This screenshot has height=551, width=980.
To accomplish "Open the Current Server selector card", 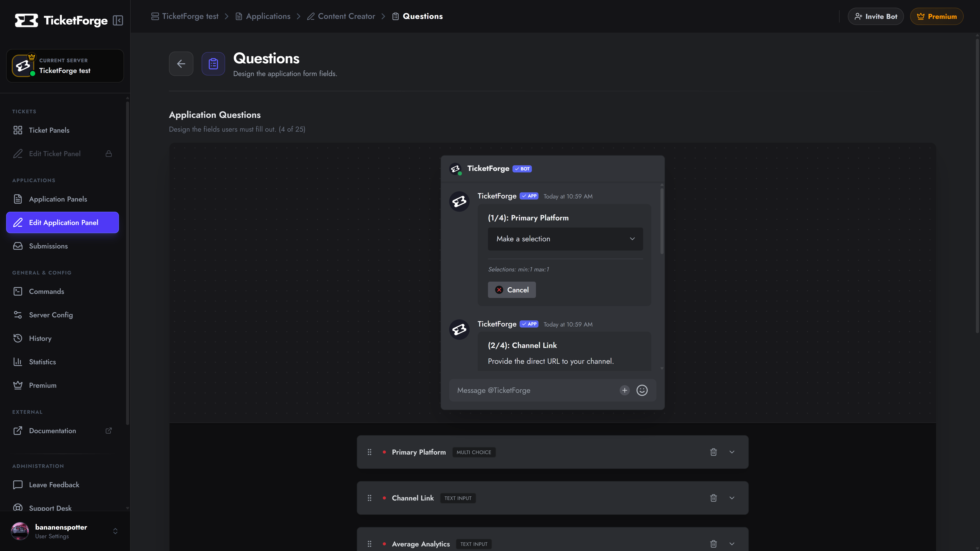I will click(x=65, y=65).
